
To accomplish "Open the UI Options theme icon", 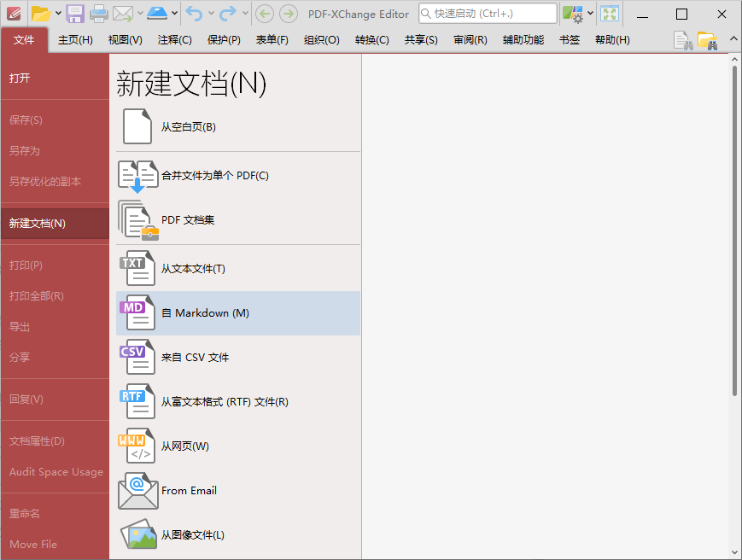I will pyautogui.click(x=573, y=14).
